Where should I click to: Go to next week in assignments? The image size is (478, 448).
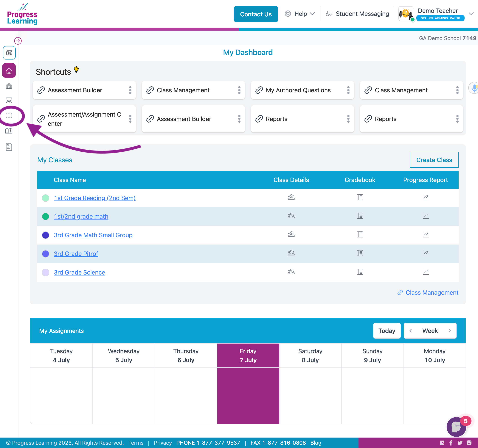(x=449, y=331)
